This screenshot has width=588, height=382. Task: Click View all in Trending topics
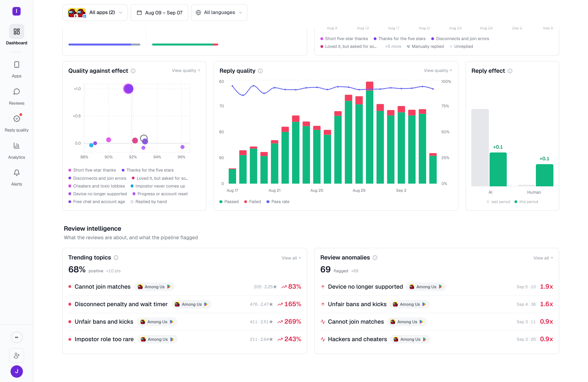pos(291,258)
